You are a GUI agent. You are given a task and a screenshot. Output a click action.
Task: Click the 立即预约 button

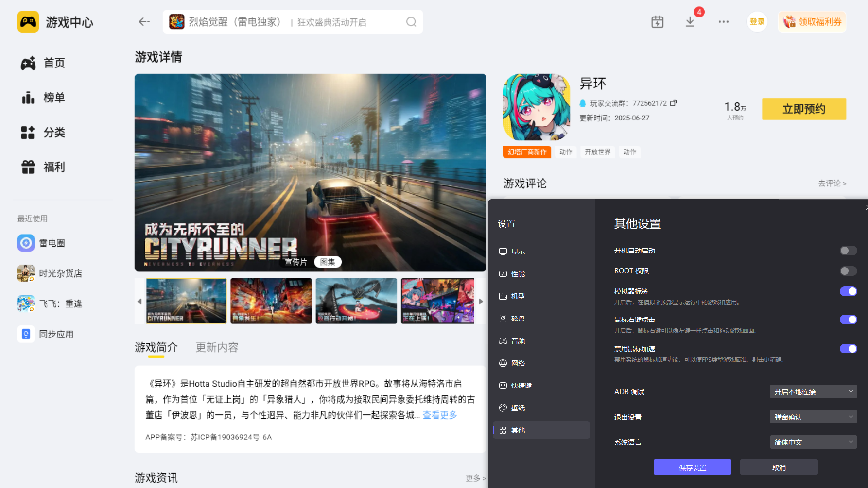click(804, 109)
